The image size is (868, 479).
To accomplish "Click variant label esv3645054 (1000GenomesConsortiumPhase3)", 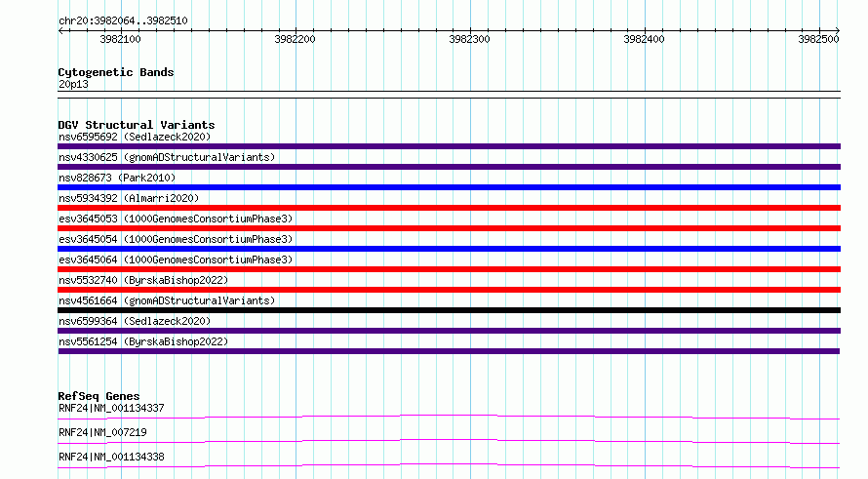I will (176, 239).
